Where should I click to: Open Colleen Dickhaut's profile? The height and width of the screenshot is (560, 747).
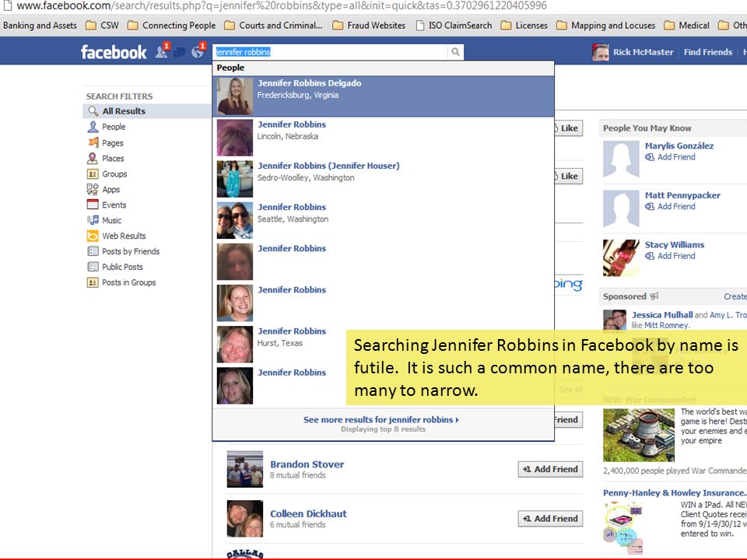click(x=308, y=514)
